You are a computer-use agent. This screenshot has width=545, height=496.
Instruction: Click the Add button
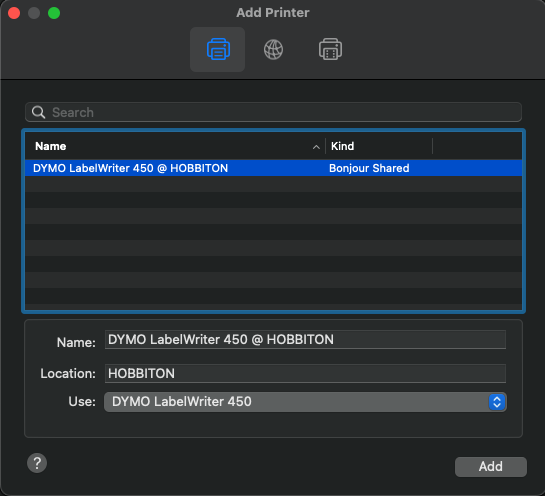(491, 467)
